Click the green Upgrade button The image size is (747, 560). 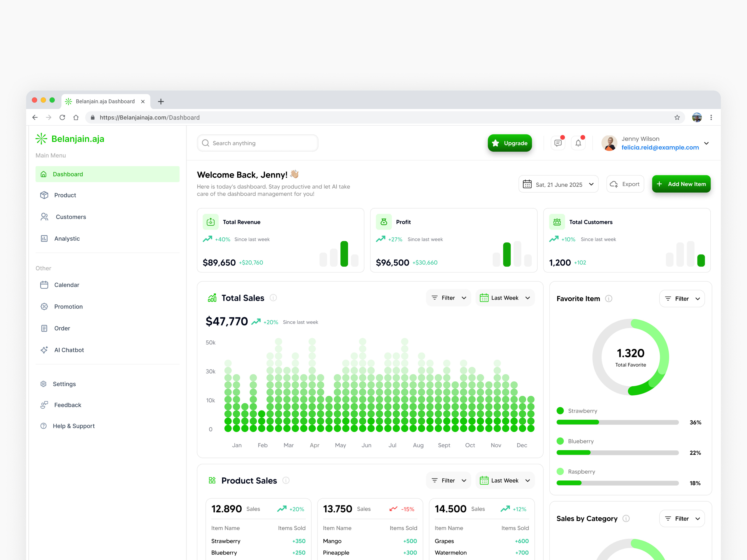pos(509,143)
